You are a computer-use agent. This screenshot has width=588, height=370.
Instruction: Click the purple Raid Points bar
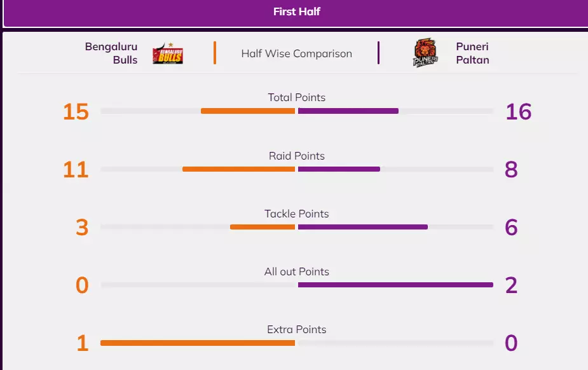coord(339,169)
